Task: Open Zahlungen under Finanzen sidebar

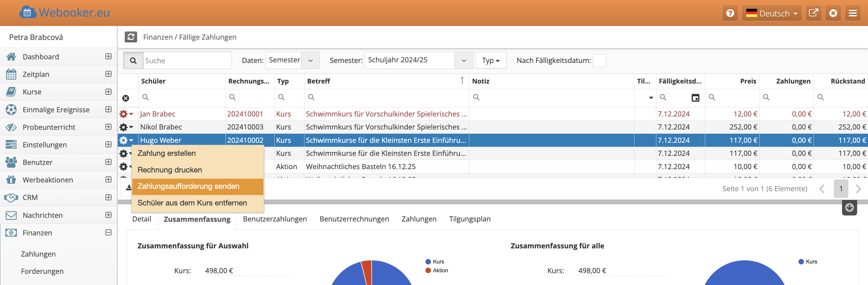Action: coord(38,254)
